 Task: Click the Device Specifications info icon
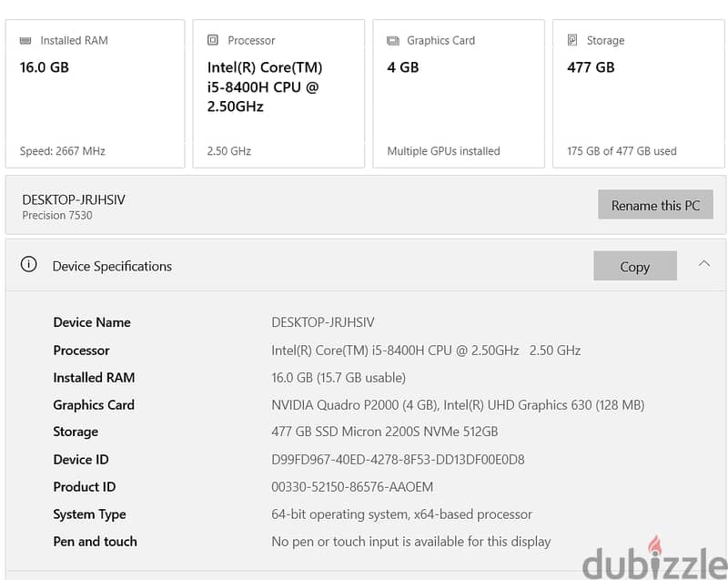pyautogui.click(x=29, y=264)
